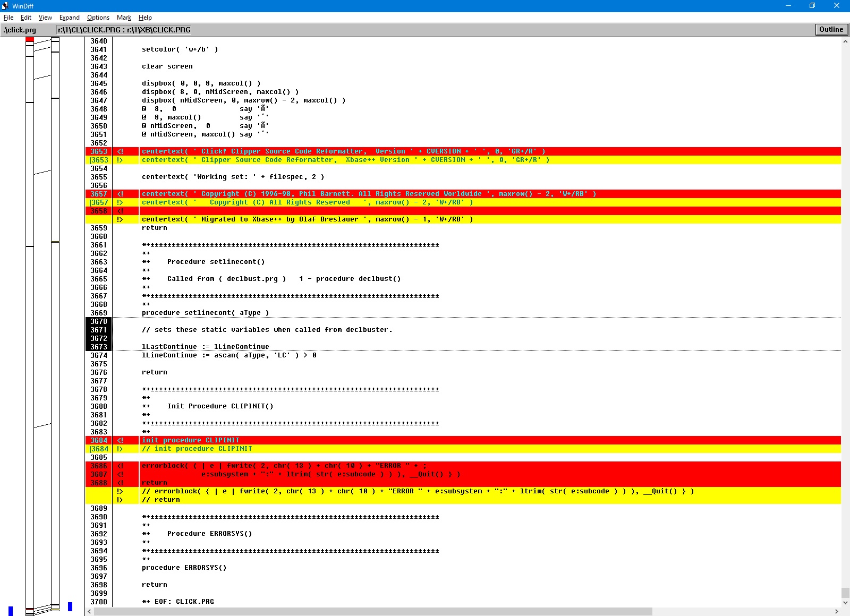Viewport: 850px width, 616px height.
Task: Select red line 'errorblock( { | e | fwrite'
Action: tap(463, 466)
